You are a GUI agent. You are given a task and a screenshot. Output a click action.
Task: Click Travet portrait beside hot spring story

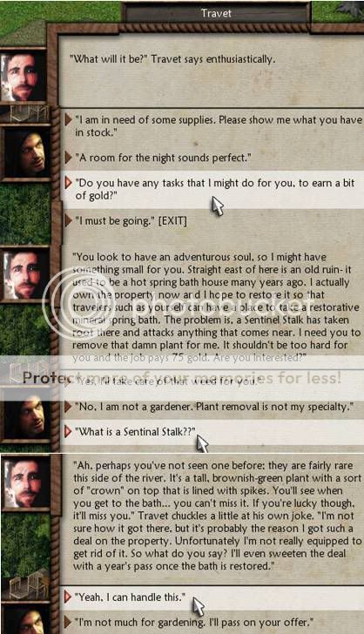(x=25, y=275)
